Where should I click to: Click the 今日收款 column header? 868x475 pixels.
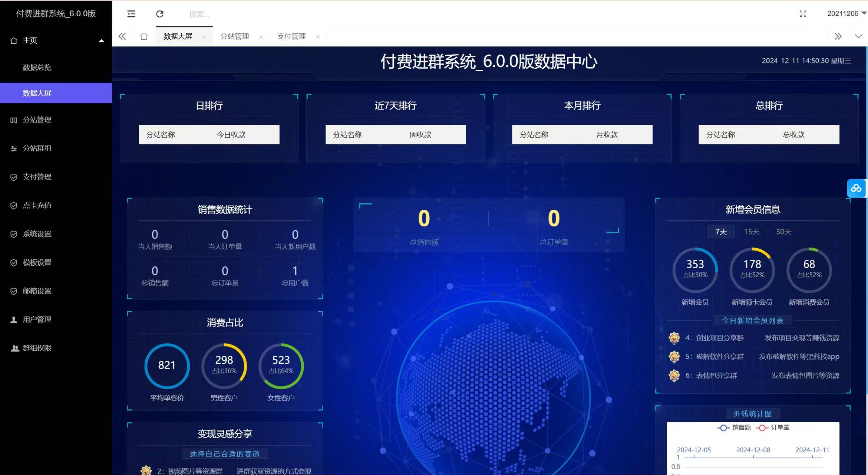click(x=231, y=135)
